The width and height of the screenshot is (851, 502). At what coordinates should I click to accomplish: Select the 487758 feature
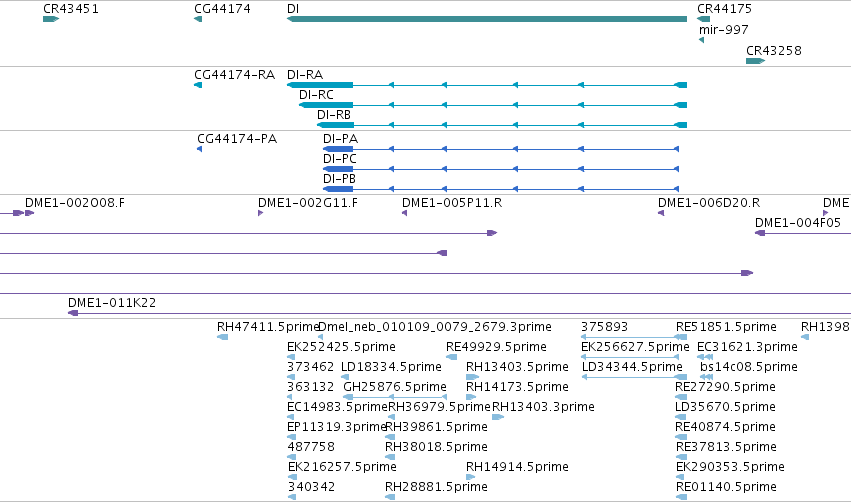pyautogui.click(x=291, y=457)
